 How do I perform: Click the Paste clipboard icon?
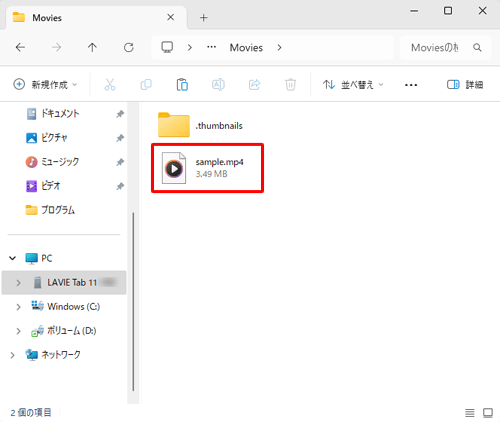(x=182, y=85)
